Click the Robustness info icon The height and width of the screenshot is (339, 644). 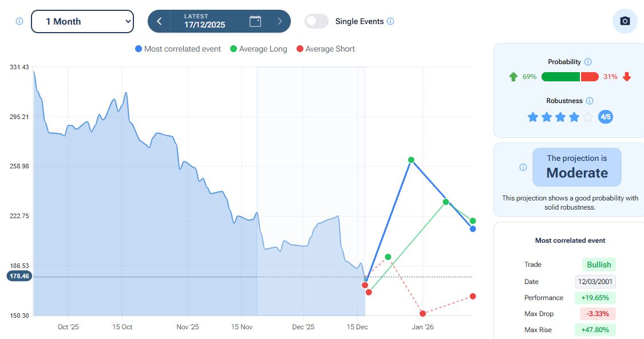590,101
